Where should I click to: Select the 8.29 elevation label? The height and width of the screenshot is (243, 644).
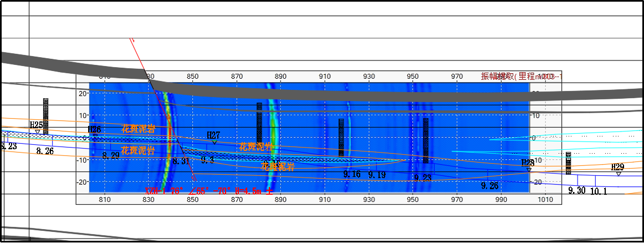coord(111,156)
